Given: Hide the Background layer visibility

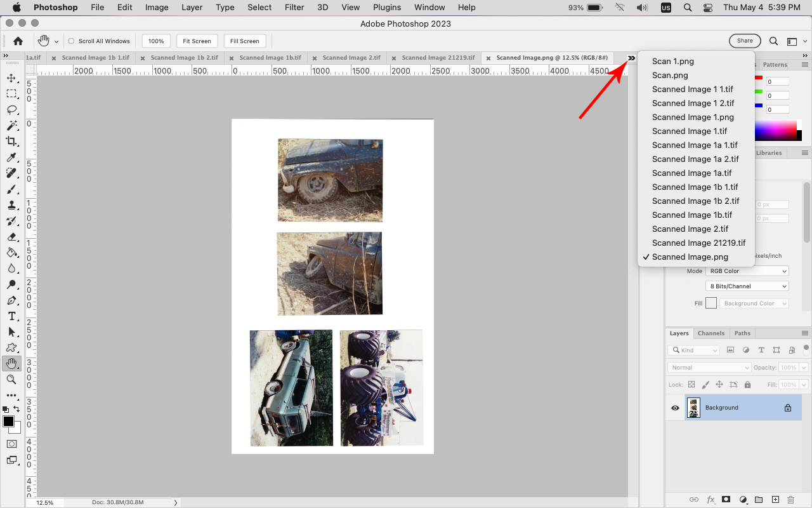Looking at the screenshot, I should pyautogui.click(x=674, y=407).
